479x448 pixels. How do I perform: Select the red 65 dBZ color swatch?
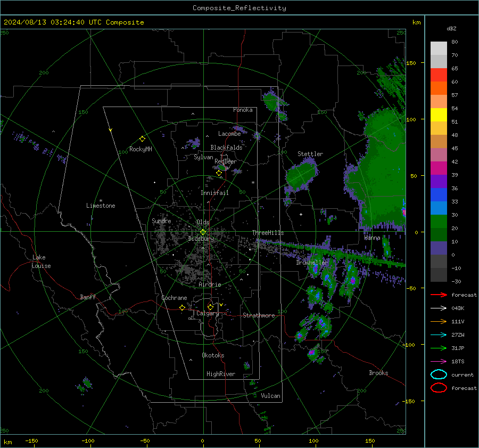[x=439, y=75]
